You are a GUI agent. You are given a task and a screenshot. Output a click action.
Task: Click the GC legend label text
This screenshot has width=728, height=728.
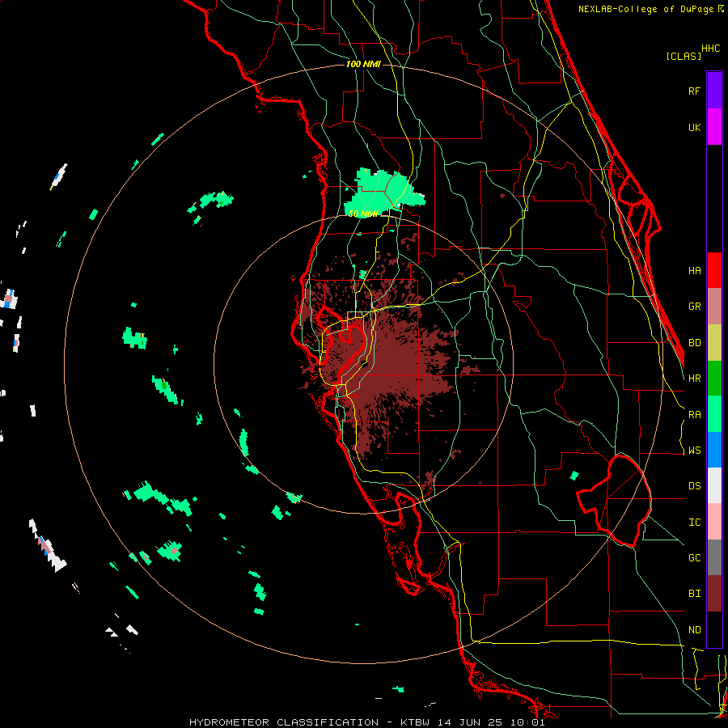[694, 558]
